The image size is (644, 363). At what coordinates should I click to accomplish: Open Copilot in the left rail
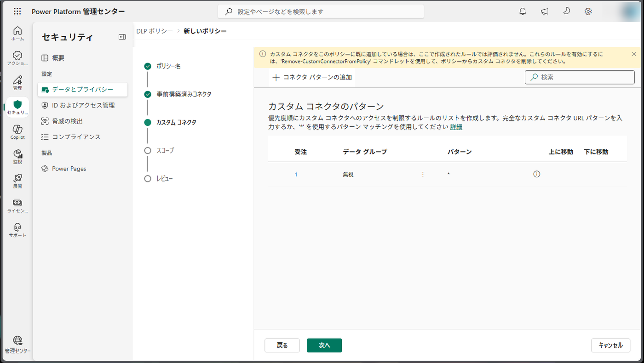click(x=17, y=132)
